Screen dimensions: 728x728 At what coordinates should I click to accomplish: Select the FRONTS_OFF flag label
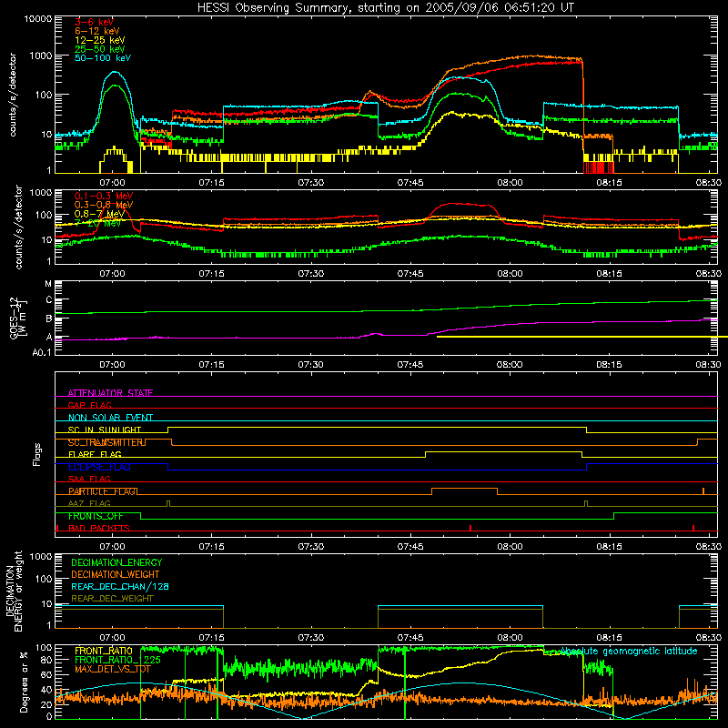[x=96, y=516]
